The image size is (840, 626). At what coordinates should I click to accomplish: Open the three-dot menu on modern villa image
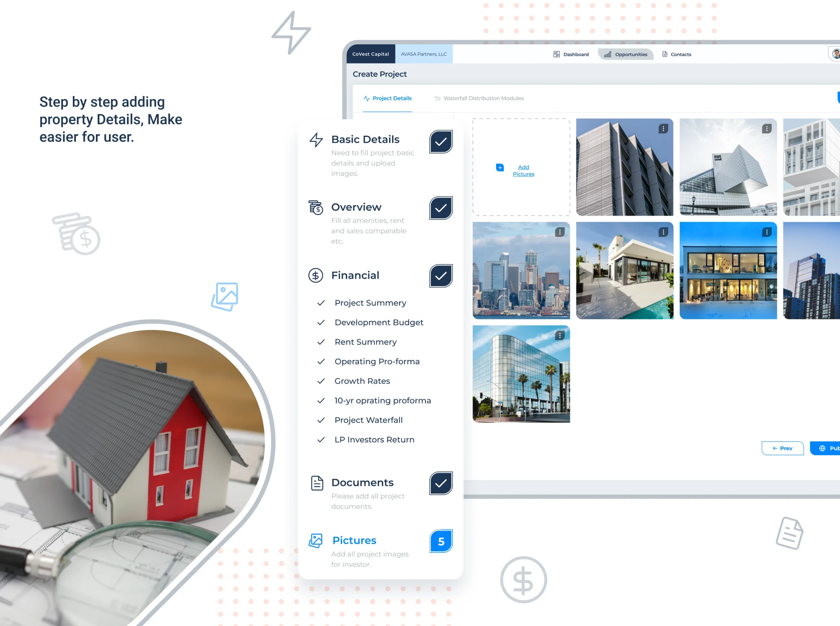(x=663, y=233)
